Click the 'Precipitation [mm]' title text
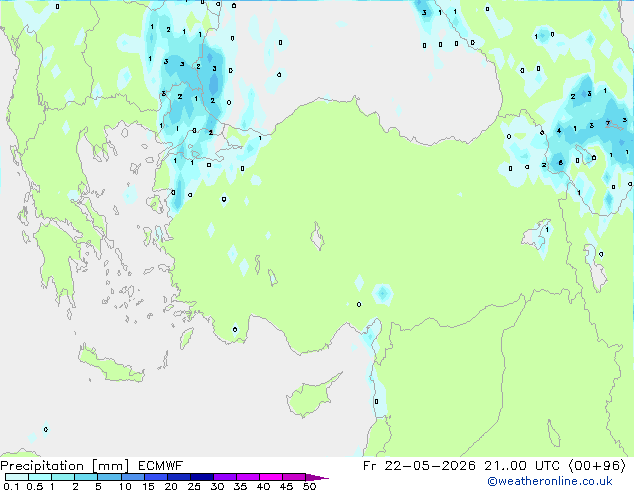The image size is (634, 490). [65, 466]
